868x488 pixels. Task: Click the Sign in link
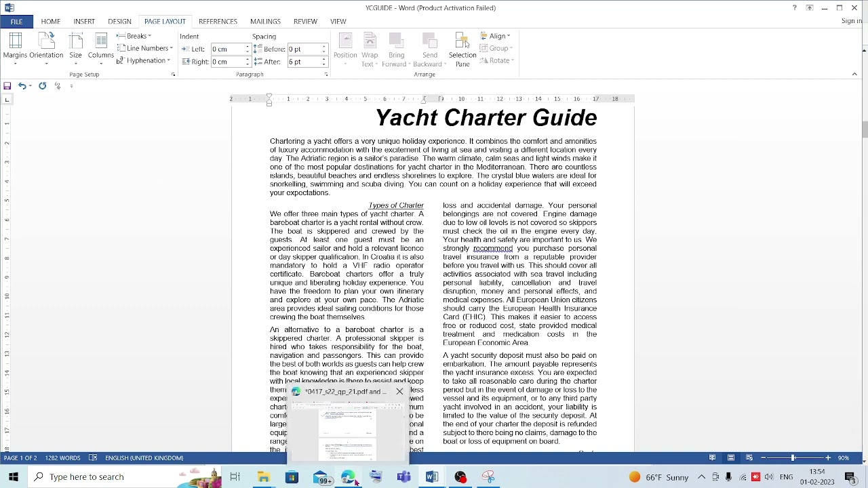coord(851,22)
